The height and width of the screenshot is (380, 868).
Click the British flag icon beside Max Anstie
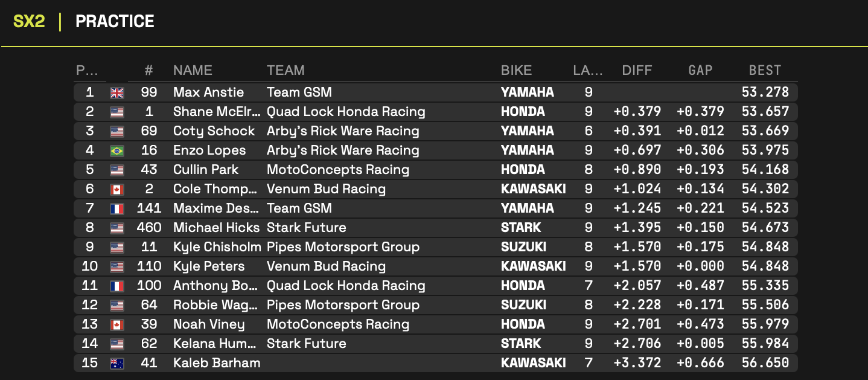click(117, 92)
